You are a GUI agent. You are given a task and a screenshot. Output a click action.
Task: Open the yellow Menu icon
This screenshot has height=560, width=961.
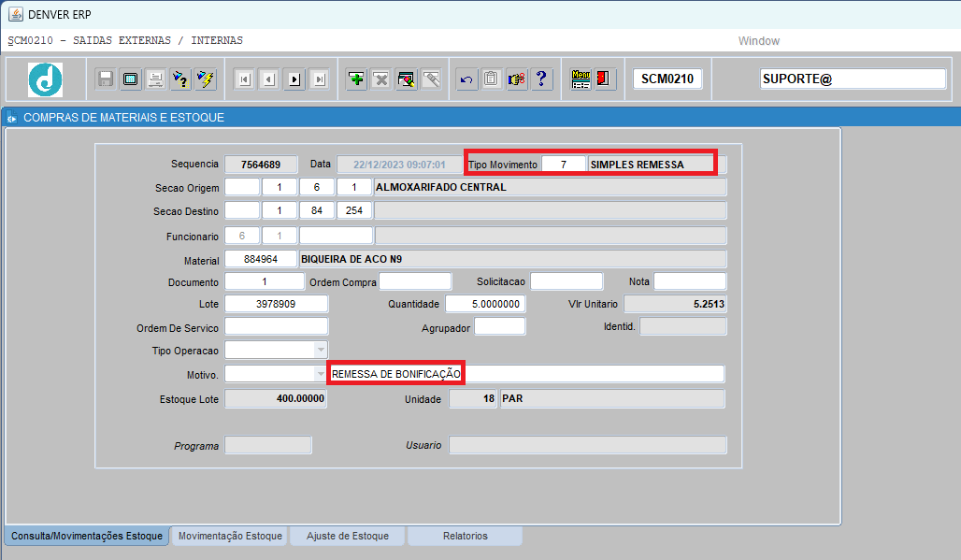click(581, 79)
